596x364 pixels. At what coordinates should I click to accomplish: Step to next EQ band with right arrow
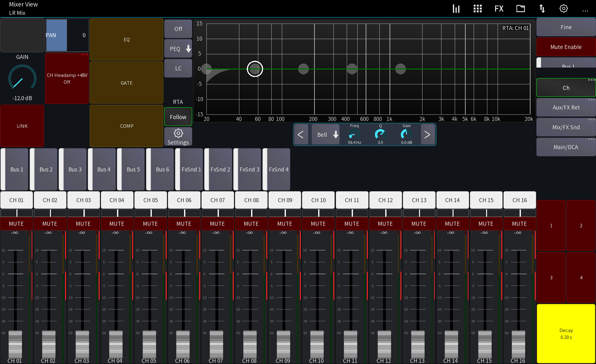pyautogui.click(x=427, y=135)
